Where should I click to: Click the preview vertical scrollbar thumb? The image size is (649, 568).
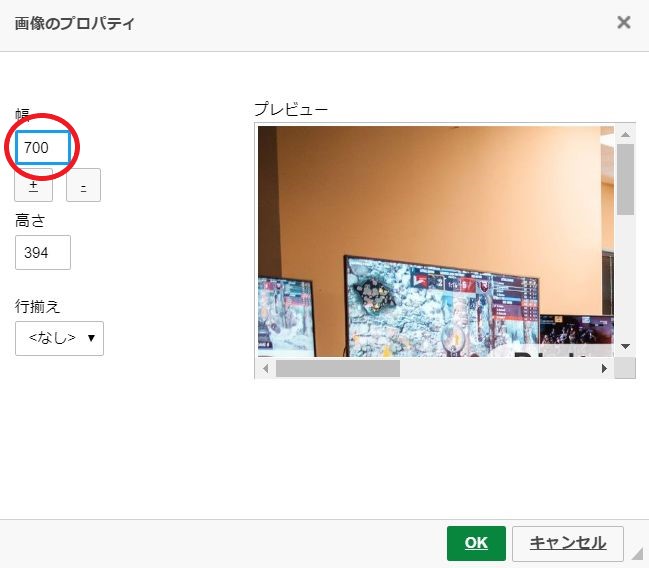625,179
